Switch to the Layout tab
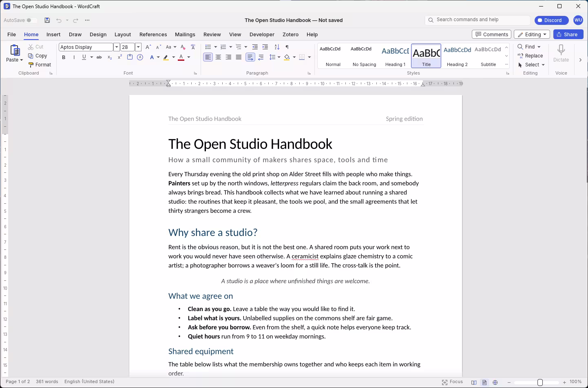The image size is (588, 388). tap(123, 35)
